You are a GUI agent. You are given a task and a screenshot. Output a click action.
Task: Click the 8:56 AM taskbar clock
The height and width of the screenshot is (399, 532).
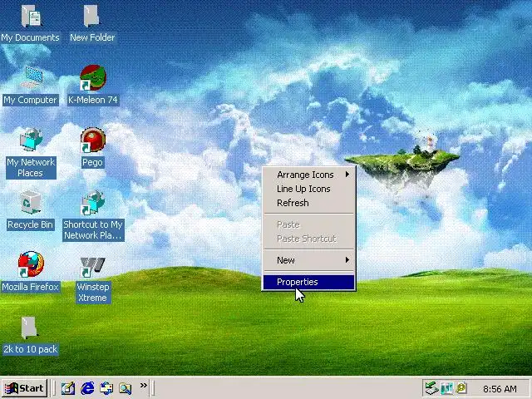(500, 389)
